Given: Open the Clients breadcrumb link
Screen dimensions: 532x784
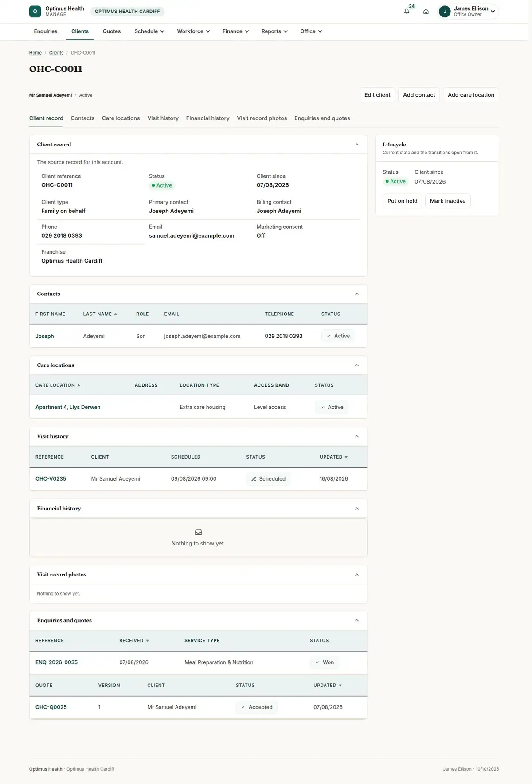Looking at the screenshot, I should point(56,53).
